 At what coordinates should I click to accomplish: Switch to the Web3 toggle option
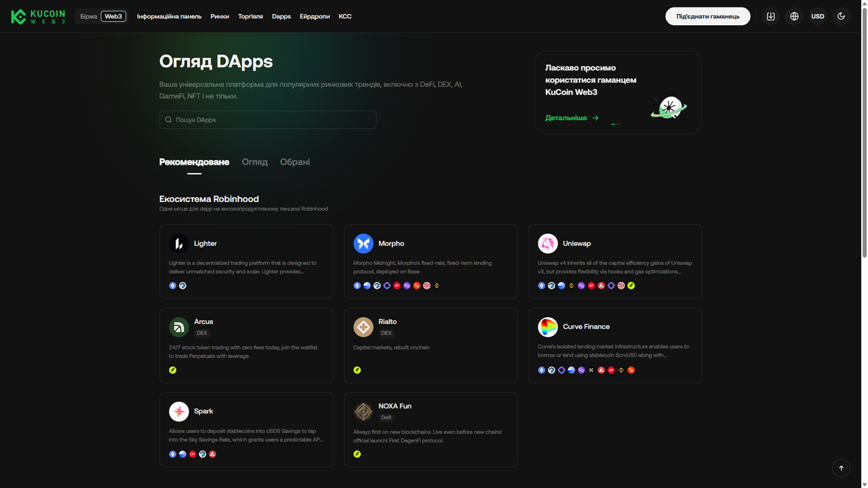(x=113, y=16)
